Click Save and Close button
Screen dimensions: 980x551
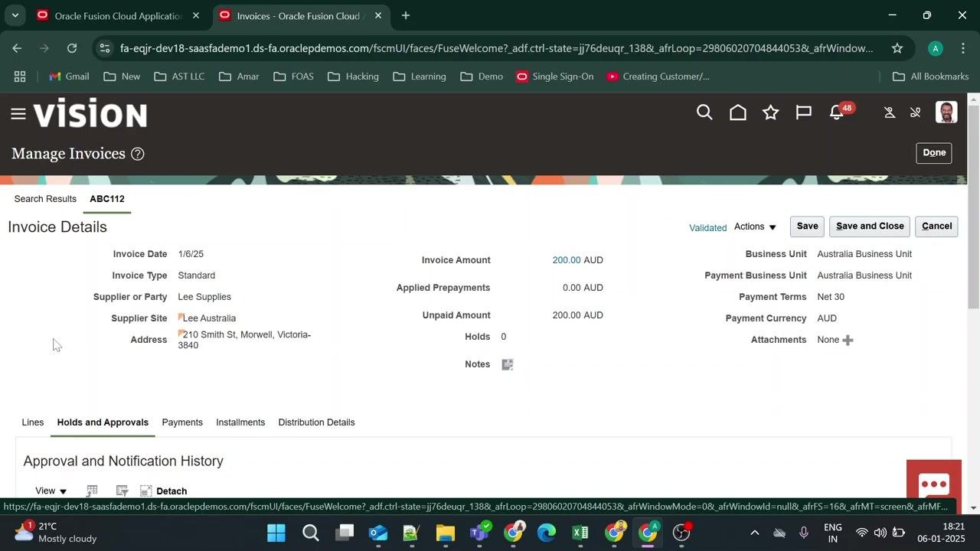[x=870, y=227]
